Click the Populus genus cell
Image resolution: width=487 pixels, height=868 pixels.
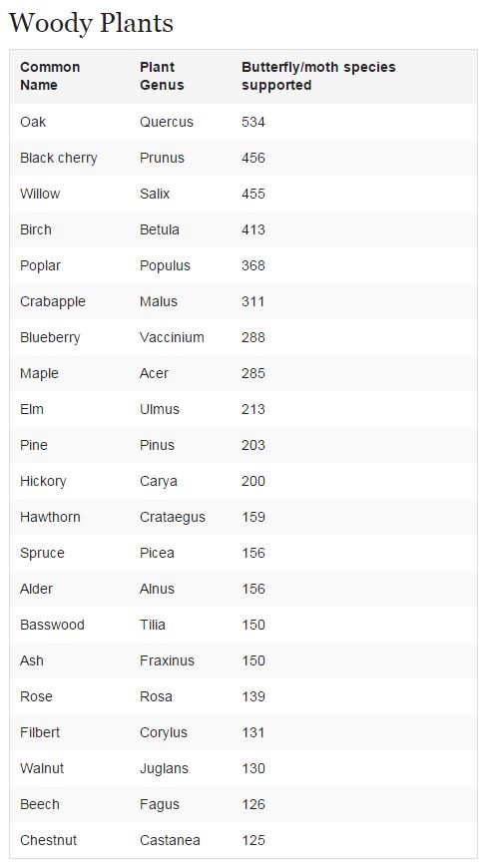165,265
